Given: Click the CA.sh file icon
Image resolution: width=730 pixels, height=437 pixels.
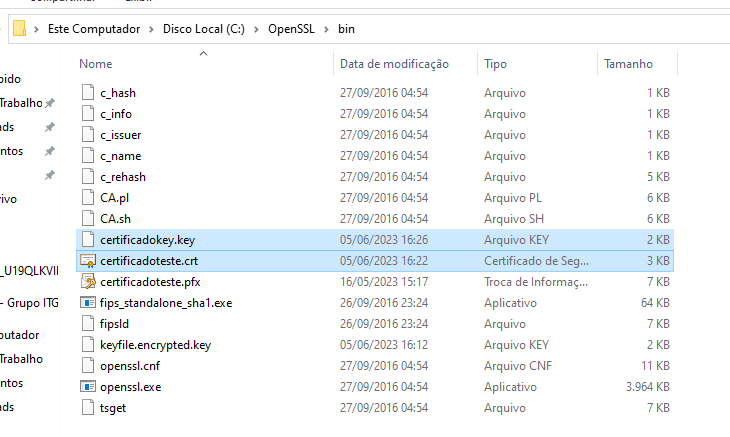Looking at the screenshot, I should (88, 218).
